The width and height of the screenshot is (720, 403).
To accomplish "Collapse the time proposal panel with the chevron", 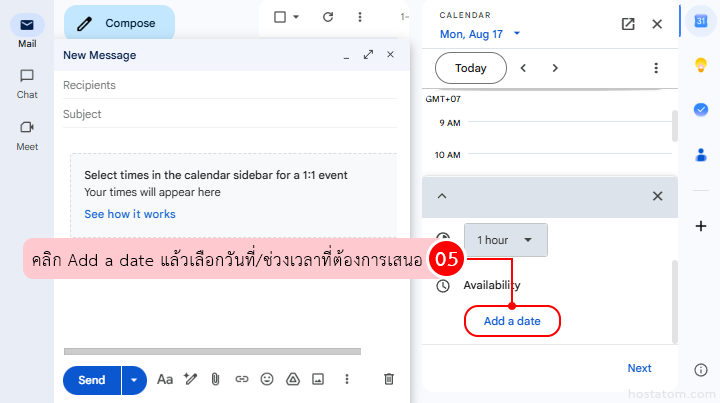I will point(442,196).
